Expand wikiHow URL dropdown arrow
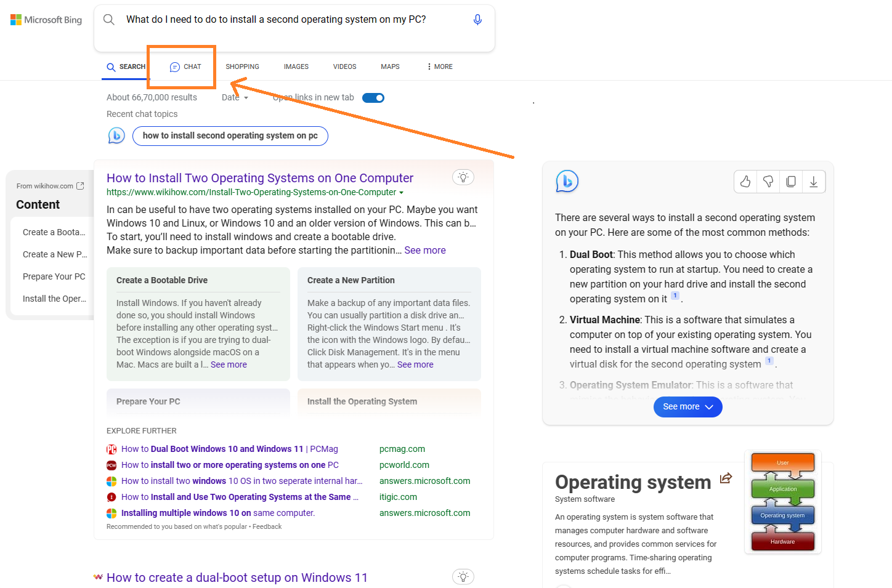This screenshot has width=892, height=588. pos(402,193)
